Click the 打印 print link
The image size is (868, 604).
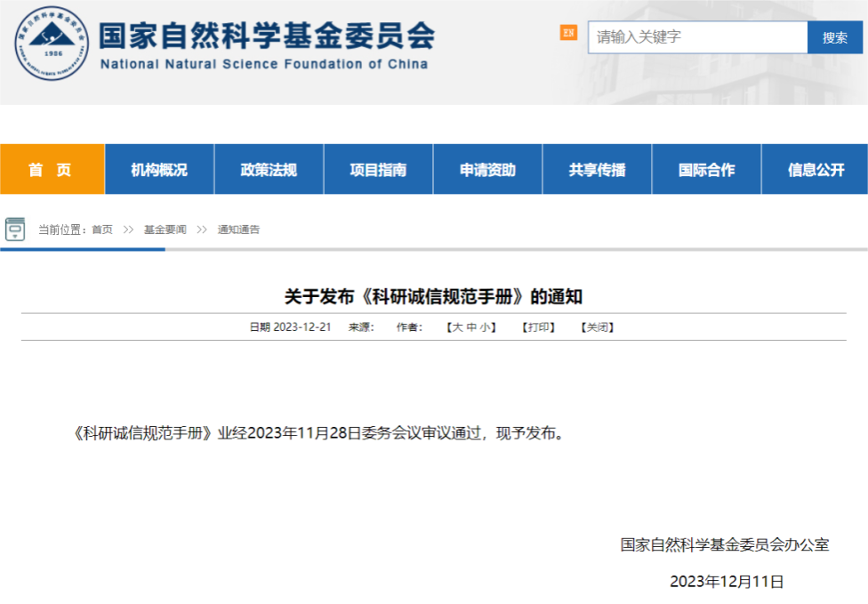(539, 327)
